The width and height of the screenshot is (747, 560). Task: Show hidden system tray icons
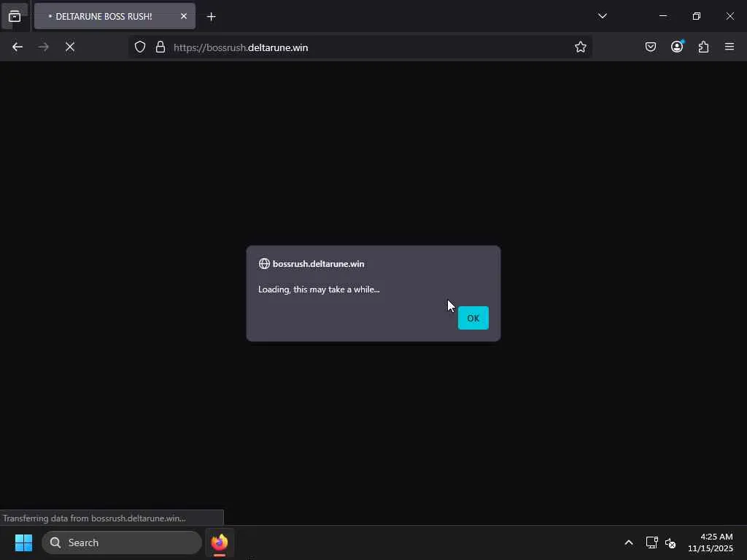click(629, 542)
